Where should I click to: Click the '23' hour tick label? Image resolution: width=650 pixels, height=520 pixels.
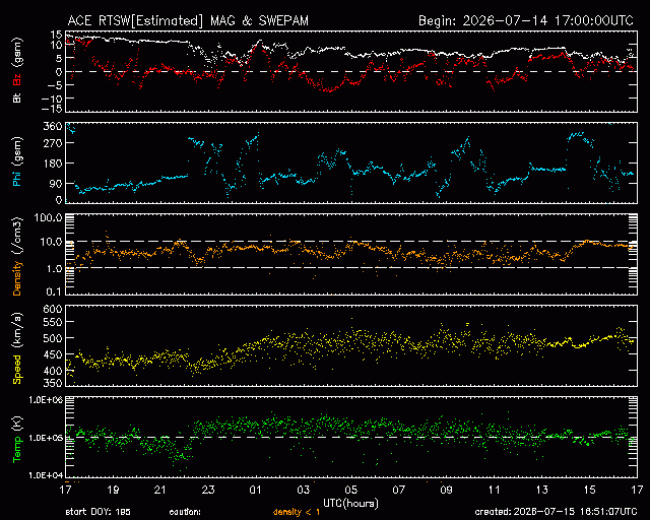tap(208, 490)
